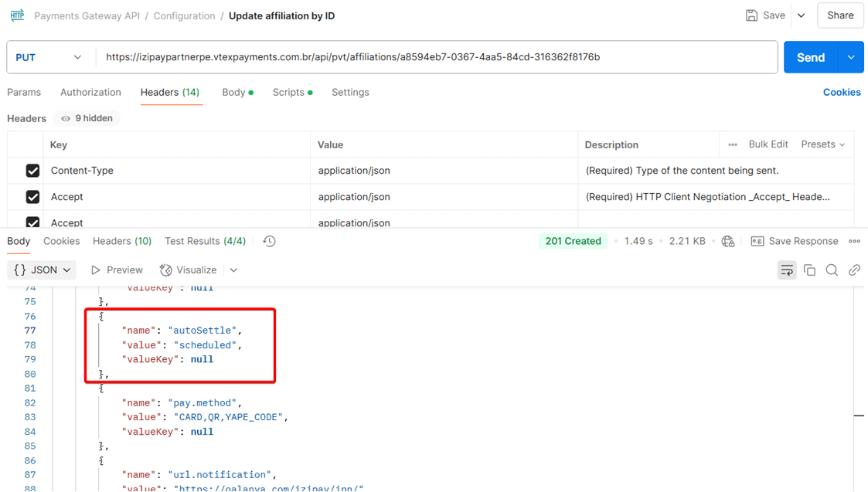Viewport: 868px width, 492px height.
Task: Select the response Body tab
Action: coord(19,241)
